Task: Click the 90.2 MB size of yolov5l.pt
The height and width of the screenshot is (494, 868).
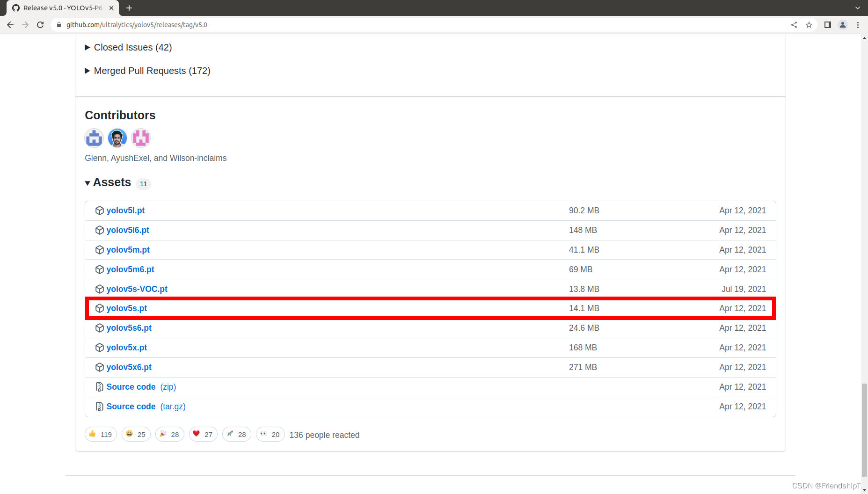Action: (584, 211)
